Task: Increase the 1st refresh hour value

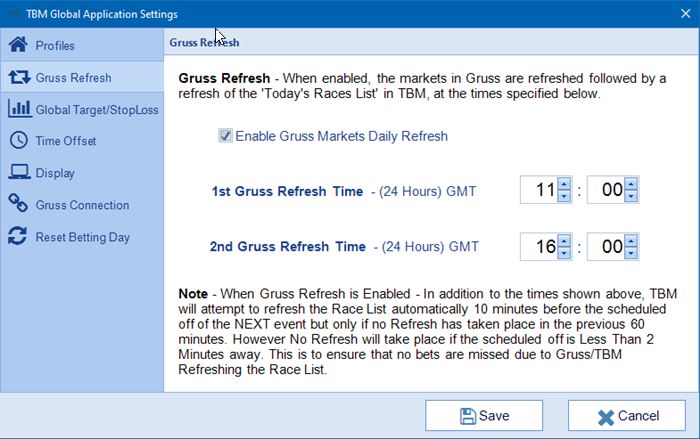Action: [564, 184]
